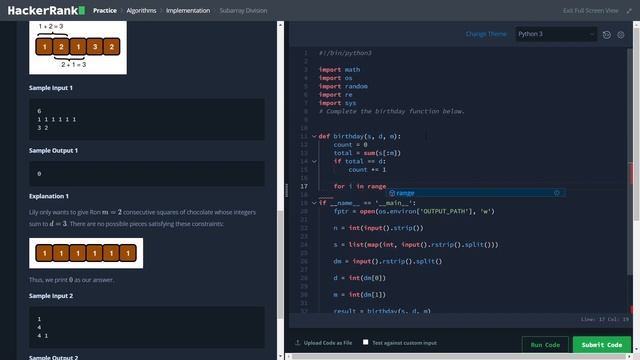The width and height of the screenshot is (640, 360).
Task: Select the range autocomplete suggestion
Action: 476,193
